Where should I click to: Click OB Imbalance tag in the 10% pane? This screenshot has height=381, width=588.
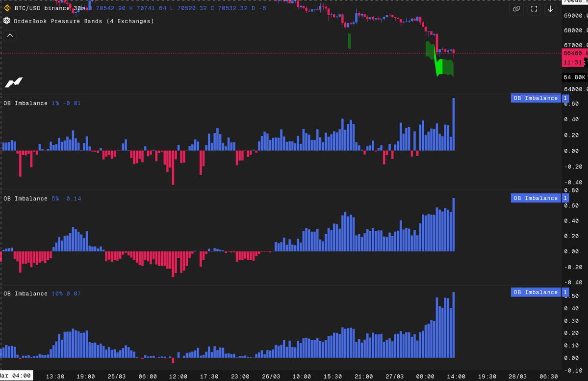(536, 292)
